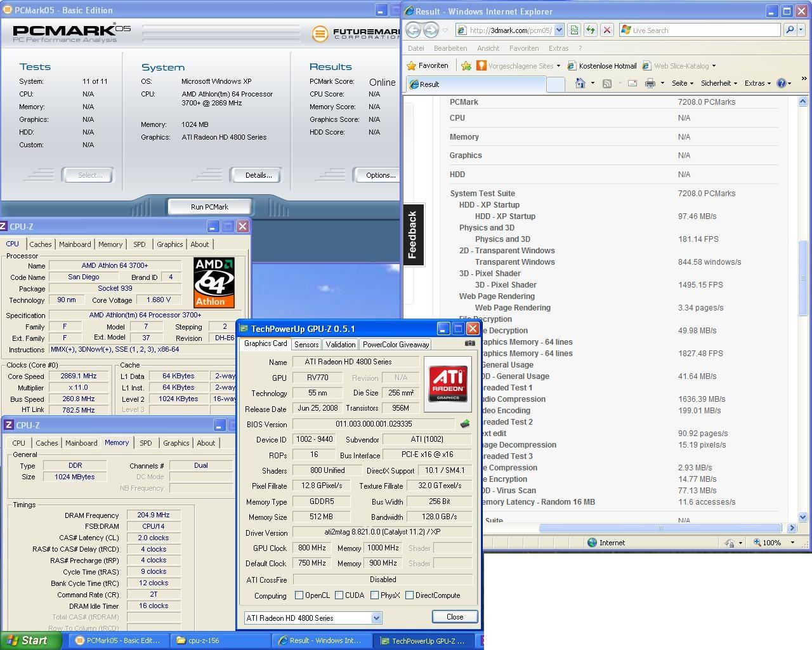The height and width of the screenshot is (650, 812).
Task: Go back with Internet Explorer back arrow
Action: click(413, 30)
